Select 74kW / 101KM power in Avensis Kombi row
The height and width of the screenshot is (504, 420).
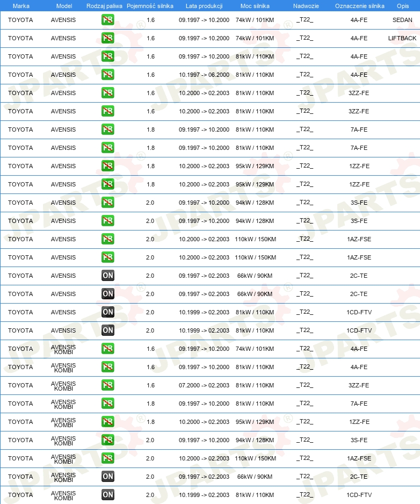[255, 349]
